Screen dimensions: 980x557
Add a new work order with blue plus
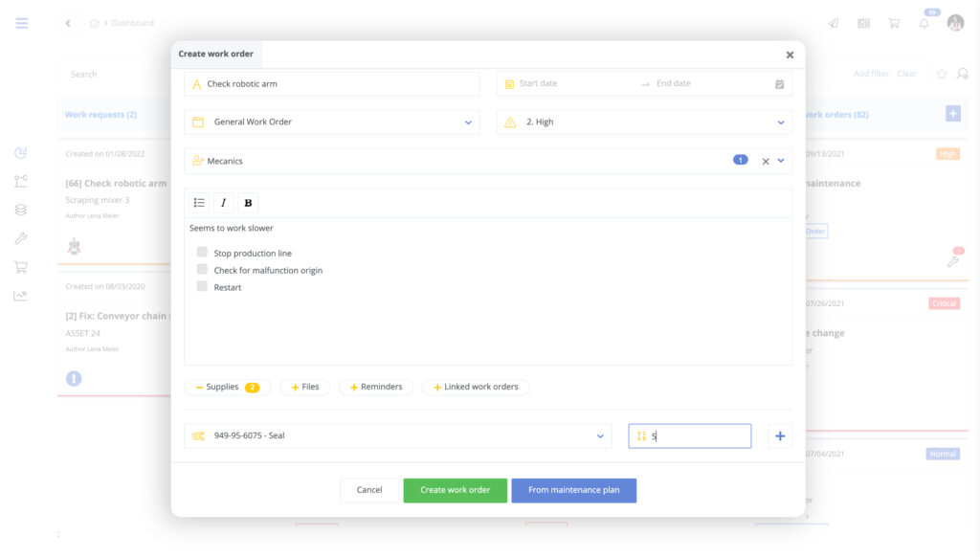pyautogui.click(x=952, y=114)
